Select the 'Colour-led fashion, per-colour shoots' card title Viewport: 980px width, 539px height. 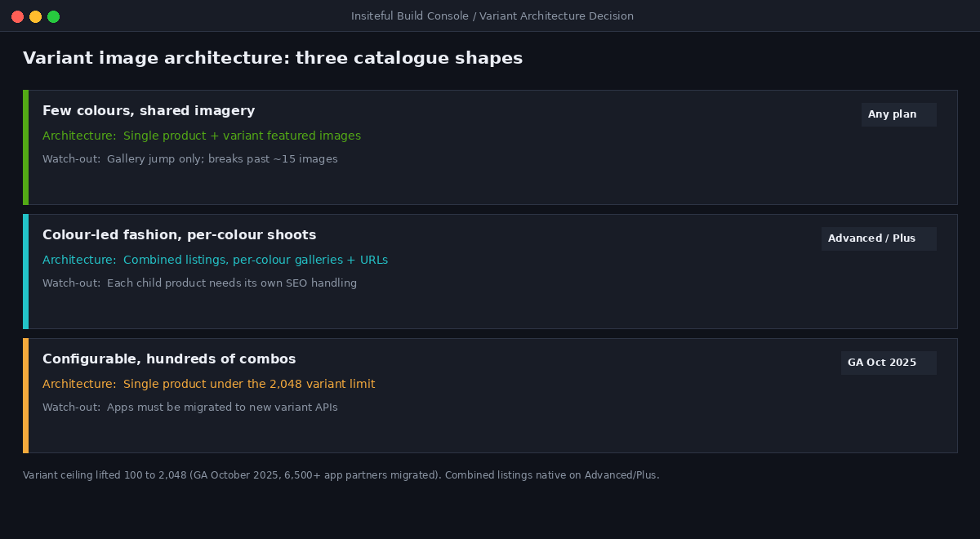click(x=179, y=235)
